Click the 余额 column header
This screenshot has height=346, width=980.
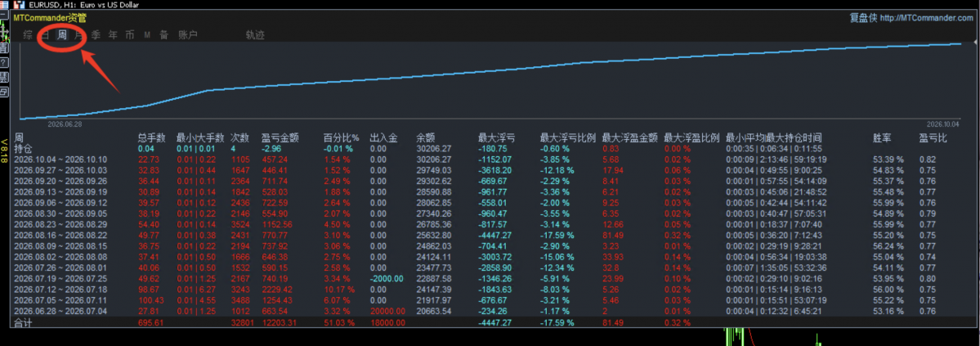pyautogui.click(x=426, y=137)
